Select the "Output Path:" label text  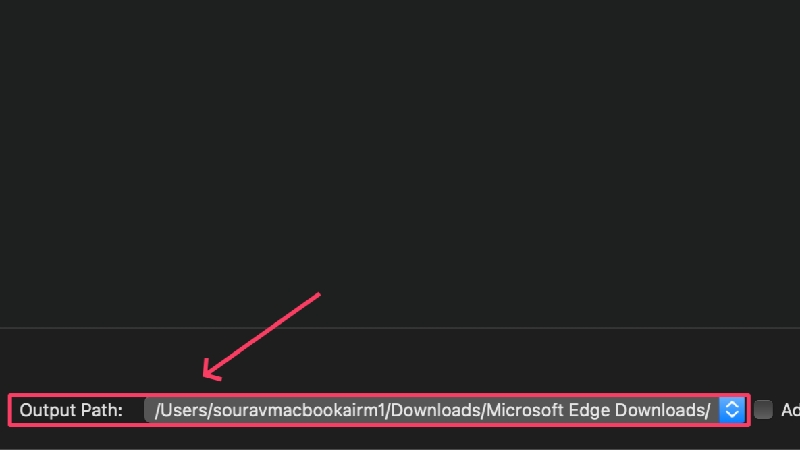pyautogui.click(x=71, y=410)
